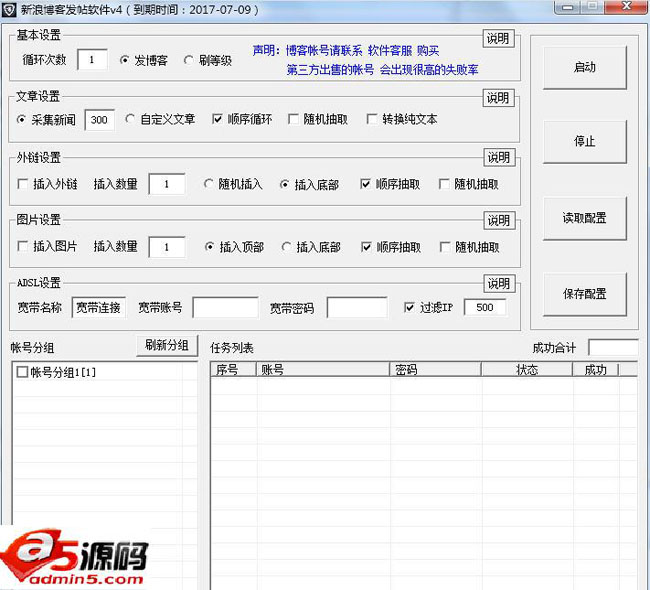The image size is (650, 590).
Task: Click 插入数量 field in 图片设置
Action: click(x=167, y=248)
